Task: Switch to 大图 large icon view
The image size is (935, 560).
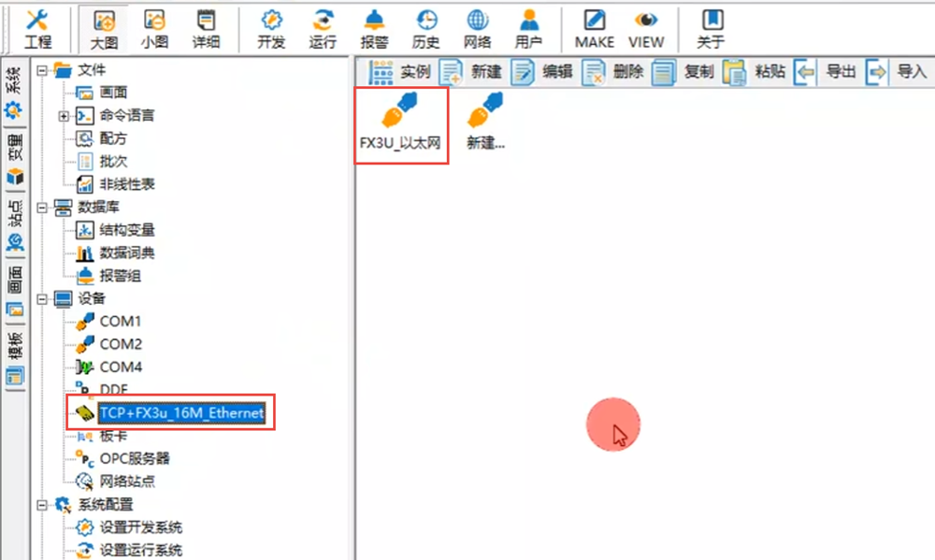Action: click(105, 29)
